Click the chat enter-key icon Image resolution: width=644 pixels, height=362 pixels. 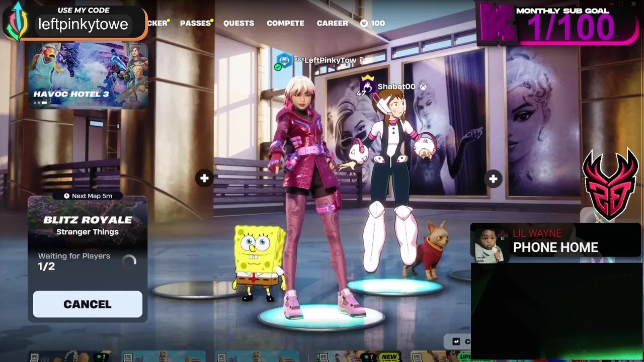[x=456, y=341]
